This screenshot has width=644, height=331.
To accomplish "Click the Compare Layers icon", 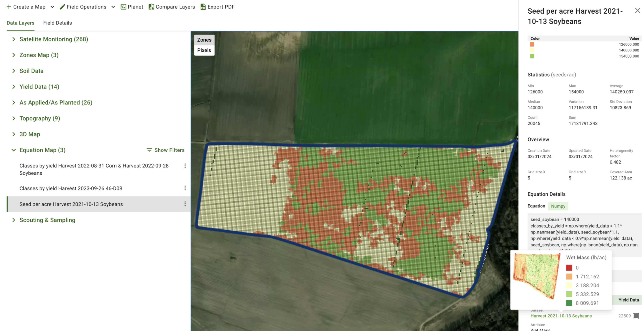I will pyautogui.click(x=151, y=7).
